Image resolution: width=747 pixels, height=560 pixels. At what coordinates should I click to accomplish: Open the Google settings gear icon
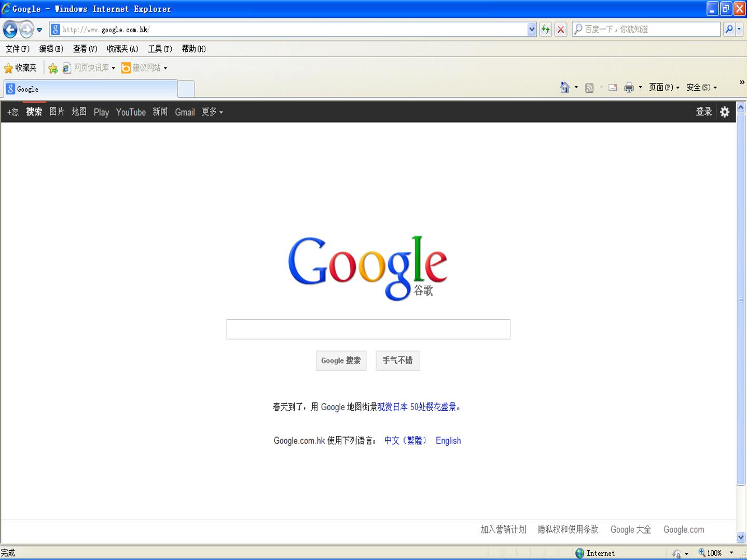point(725,112)
